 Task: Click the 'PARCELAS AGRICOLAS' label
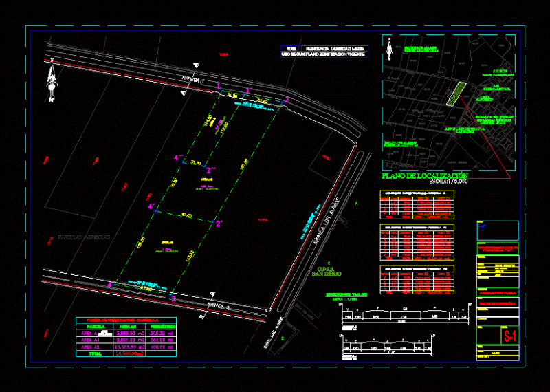[x=84, y=237]
